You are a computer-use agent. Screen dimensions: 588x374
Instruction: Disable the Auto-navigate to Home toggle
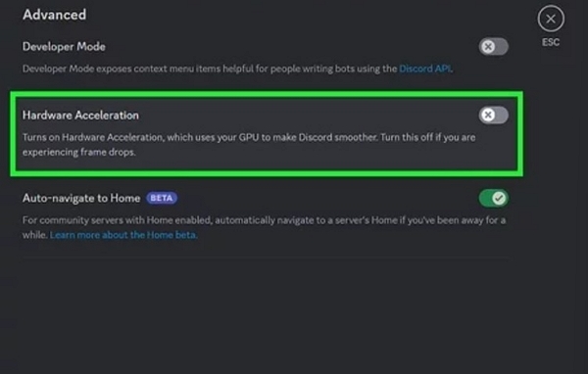pyautogui.click(x=494, y=198)
